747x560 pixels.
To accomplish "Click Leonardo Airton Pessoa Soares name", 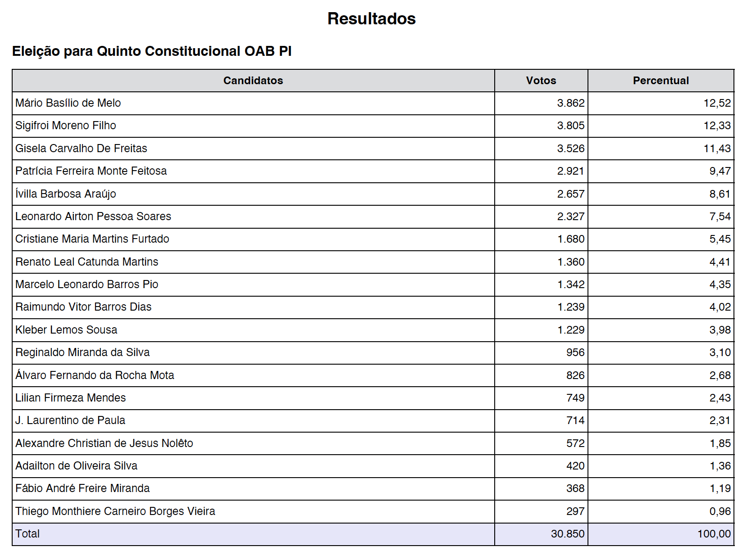I will tap(93, 217).
